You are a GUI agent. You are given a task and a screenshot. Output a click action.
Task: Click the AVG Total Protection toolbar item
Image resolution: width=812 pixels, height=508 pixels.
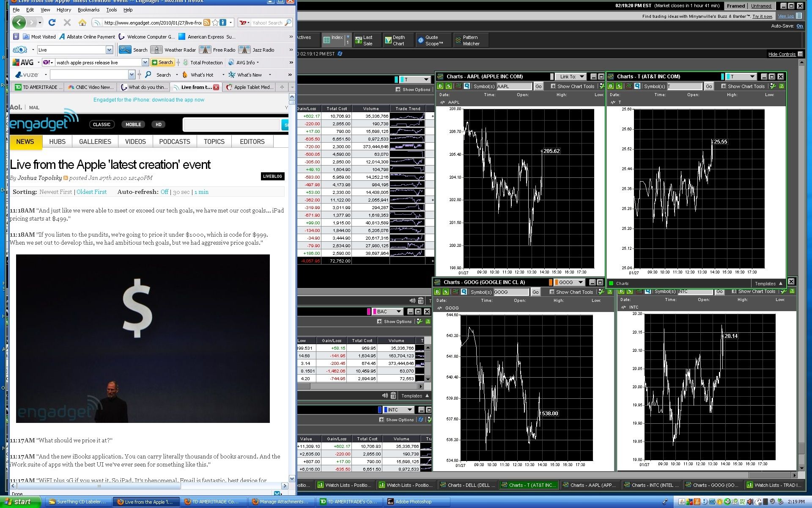(x=203, y=63)
